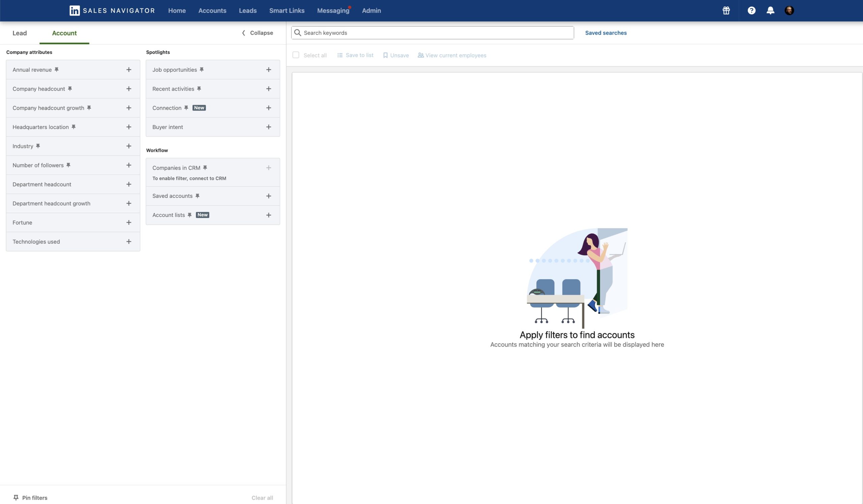Viewport: 863px width, 504px height.
Task: Open Saved searches link
Action: (x=606, y=33)
